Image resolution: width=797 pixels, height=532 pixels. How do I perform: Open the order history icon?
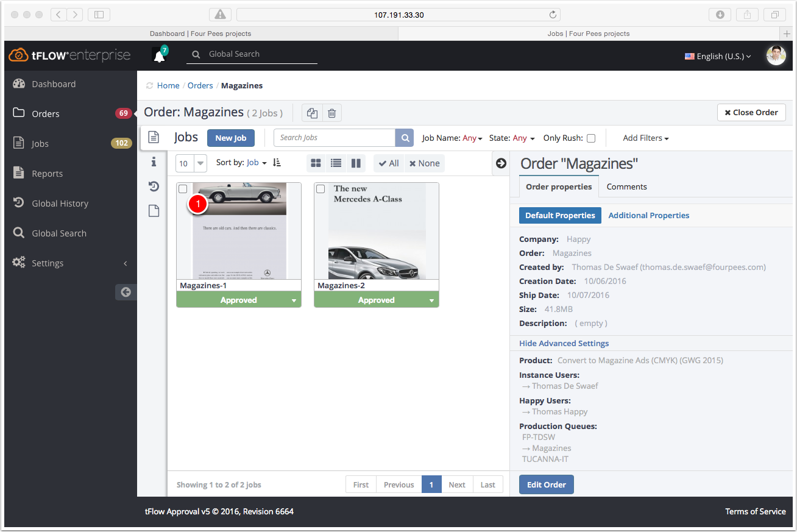coord(154,186)
